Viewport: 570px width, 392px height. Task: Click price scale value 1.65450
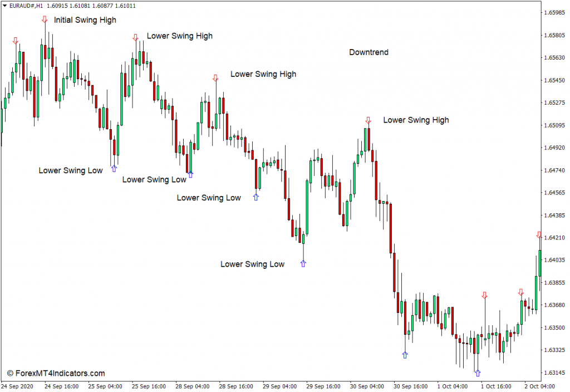(554, 80)
